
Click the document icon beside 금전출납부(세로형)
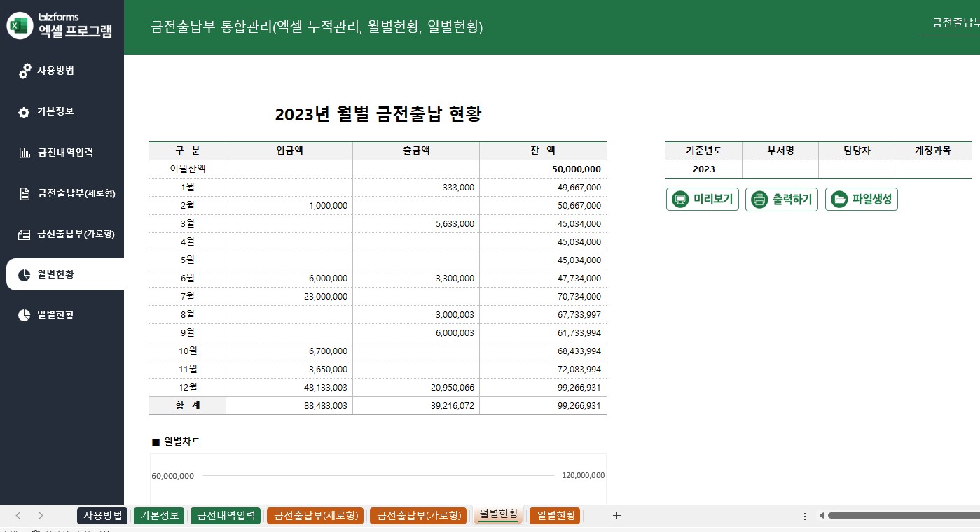[x=24, y=194]
